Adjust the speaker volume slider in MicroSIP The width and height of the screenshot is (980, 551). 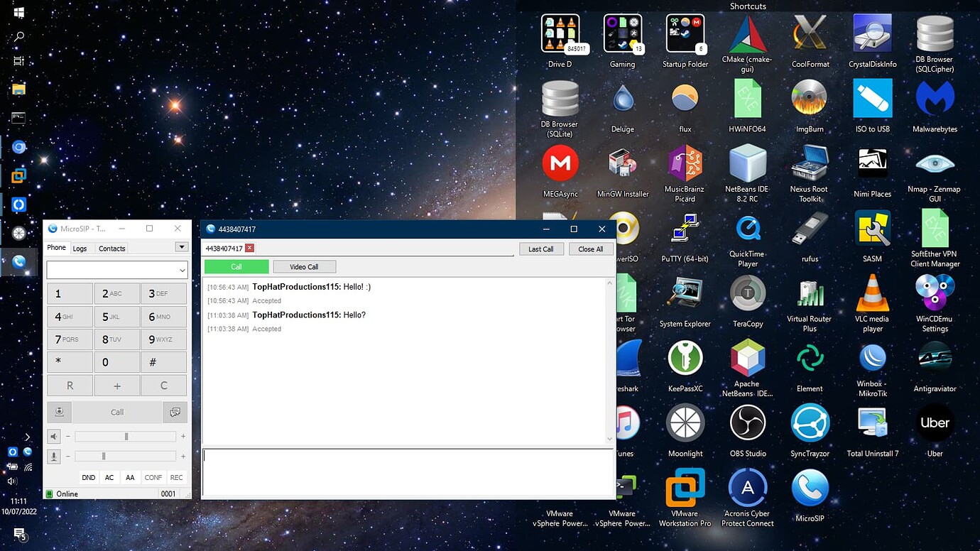[125, 436]
